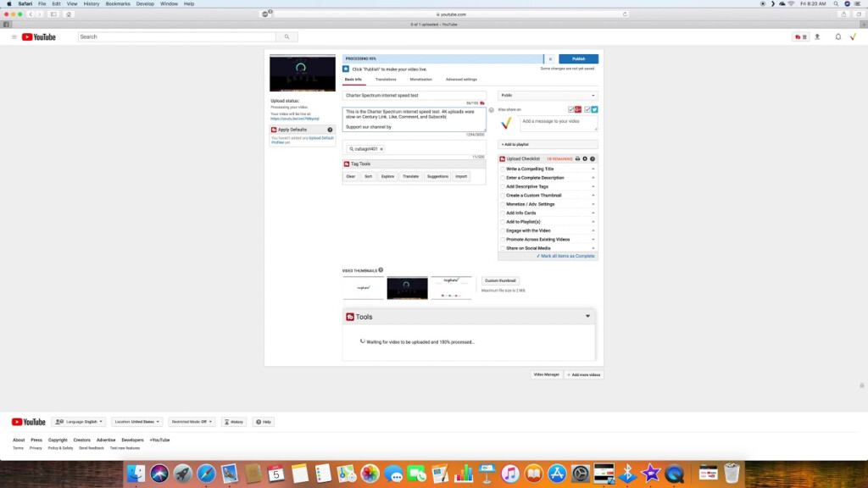Run search with the magnifier button
868x488 pixels.
(x=287, y=37)
